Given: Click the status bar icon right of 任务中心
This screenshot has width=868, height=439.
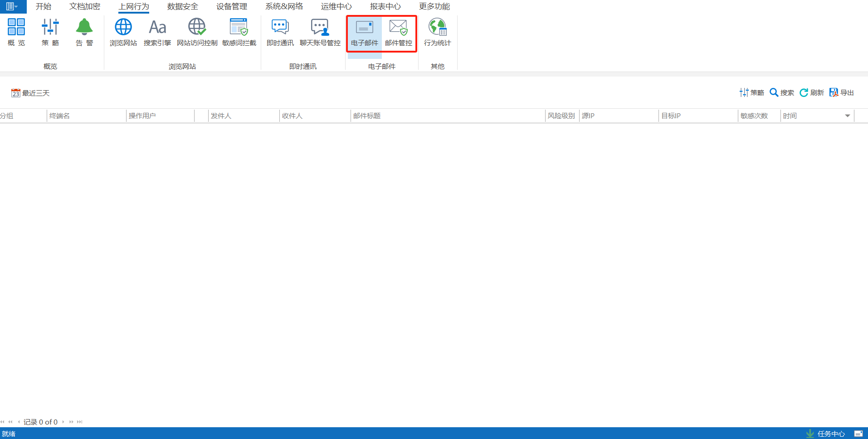Looking at the screenshot, I should [x=858, y=434].
